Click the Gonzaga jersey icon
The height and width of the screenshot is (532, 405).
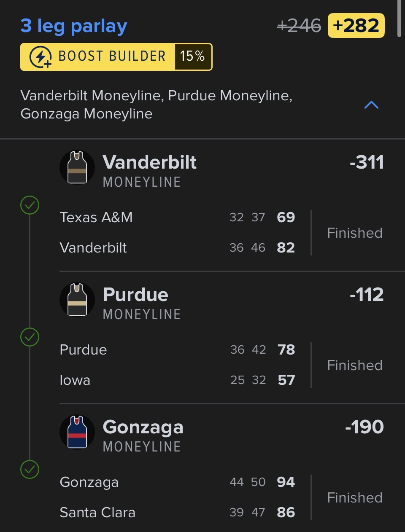77,433
